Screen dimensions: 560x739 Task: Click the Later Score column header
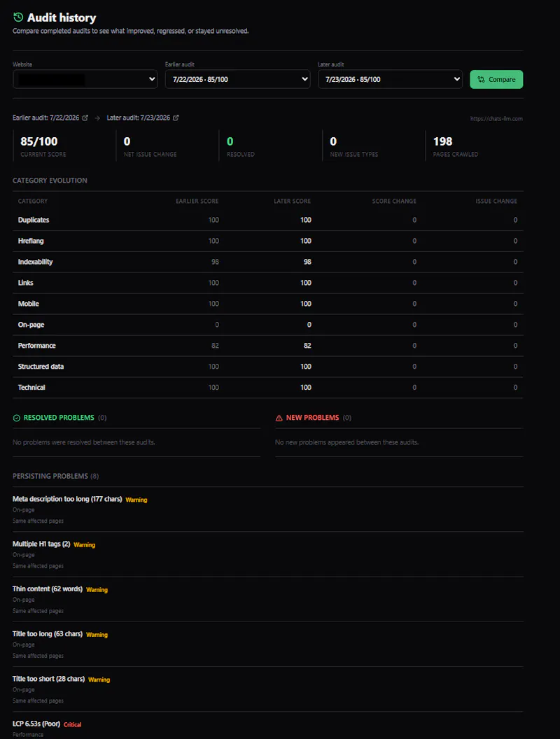pyautogui.click(x=293, y=202)
